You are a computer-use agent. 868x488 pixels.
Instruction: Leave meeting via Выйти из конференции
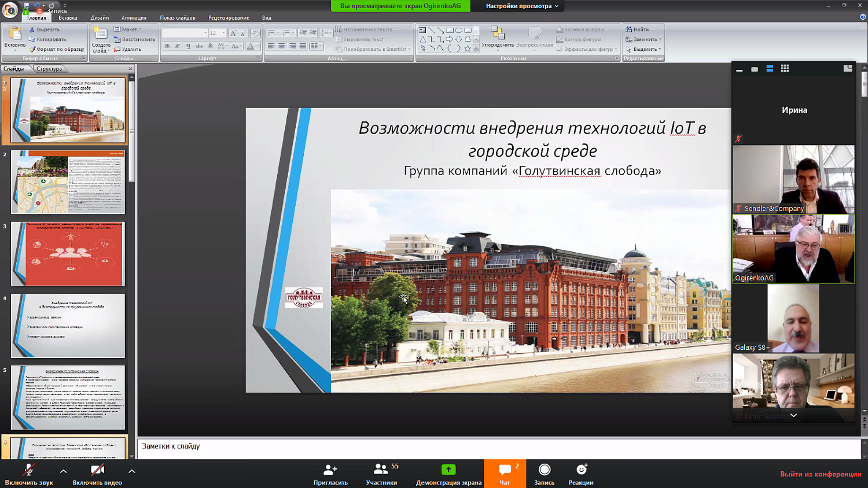[x=821, y=474]
